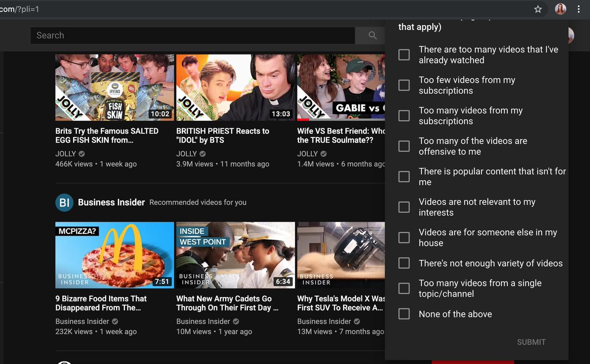Open the Chrome three-dot menu
This screenshot has width=590, height=364.
coord(579,9)
